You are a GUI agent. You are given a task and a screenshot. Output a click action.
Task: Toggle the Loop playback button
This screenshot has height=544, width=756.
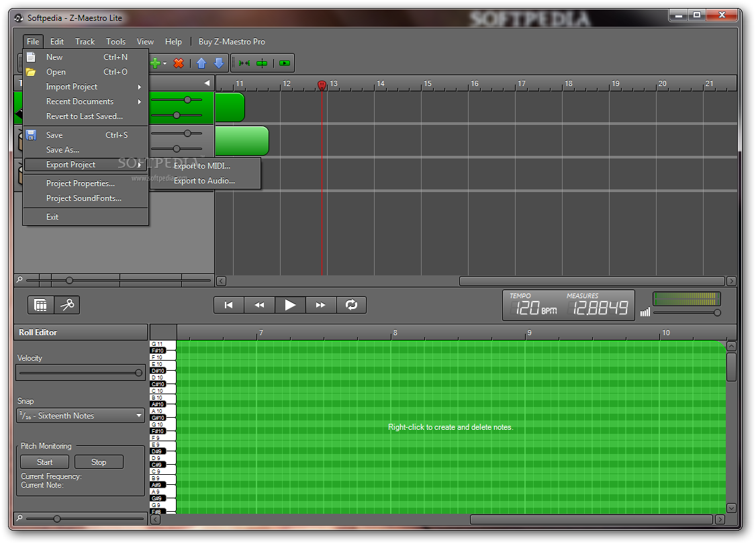(x=351, y=305)
